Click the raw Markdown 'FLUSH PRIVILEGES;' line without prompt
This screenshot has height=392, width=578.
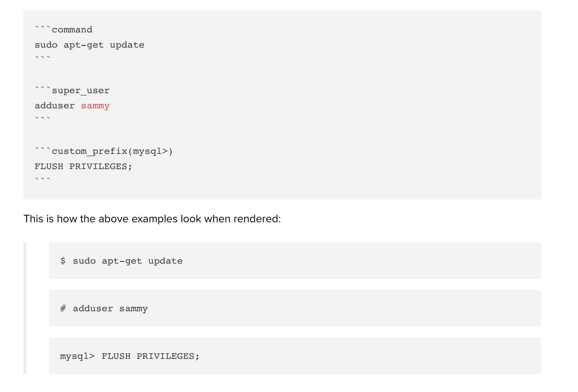pyautogui.click(x=83, y=166)
